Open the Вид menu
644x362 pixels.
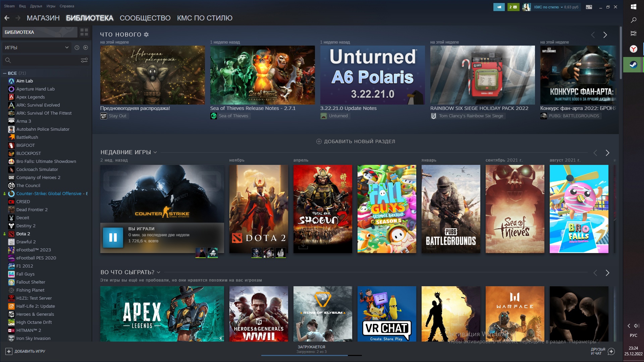[x=22, y=6]
